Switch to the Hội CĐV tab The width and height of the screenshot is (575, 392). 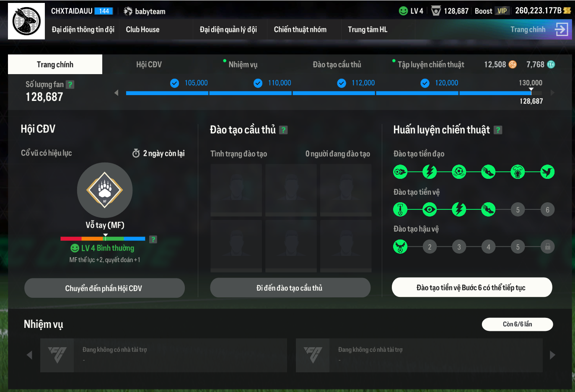point(149,64)
